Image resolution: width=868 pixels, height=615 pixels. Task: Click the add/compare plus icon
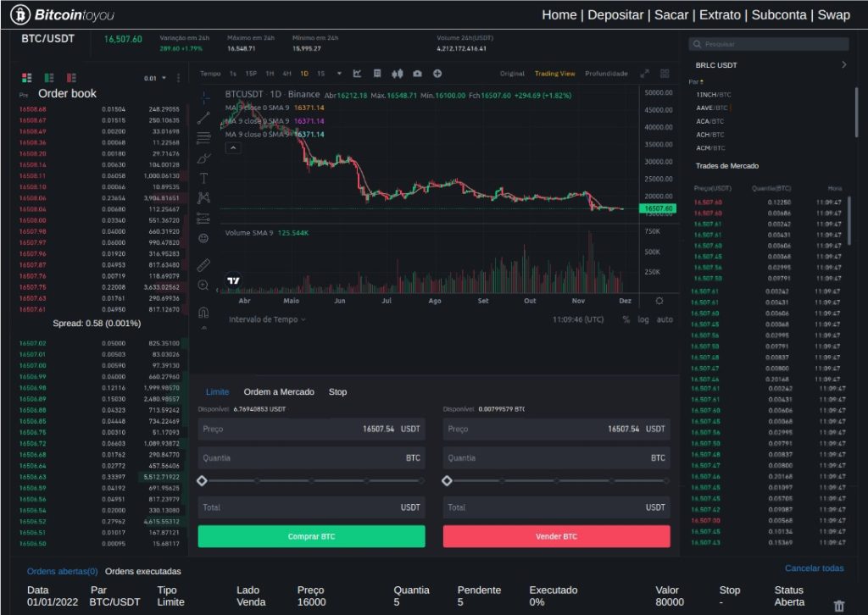pos(437,74)
